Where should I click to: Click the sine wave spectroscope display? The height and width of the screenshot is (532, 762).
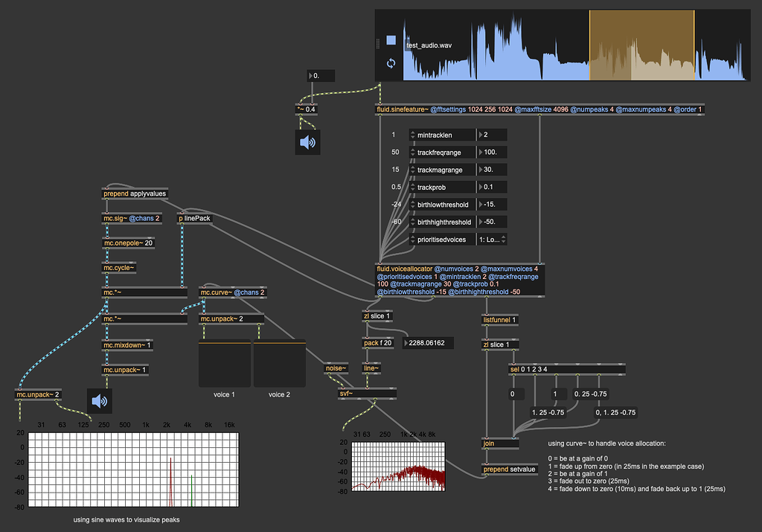click(134, 469)
